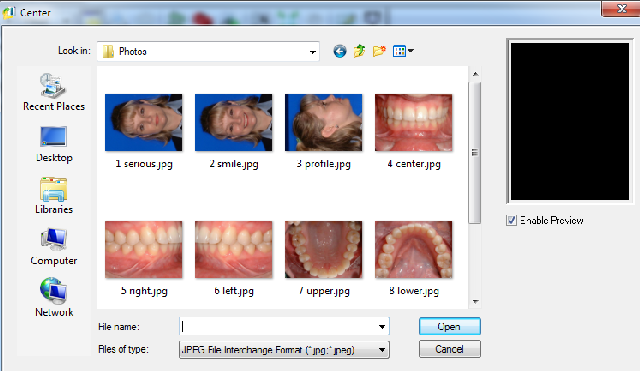The image size is (640, 371).
Task: Open Libraries in the sidebar
Action: tap(54, 196)
